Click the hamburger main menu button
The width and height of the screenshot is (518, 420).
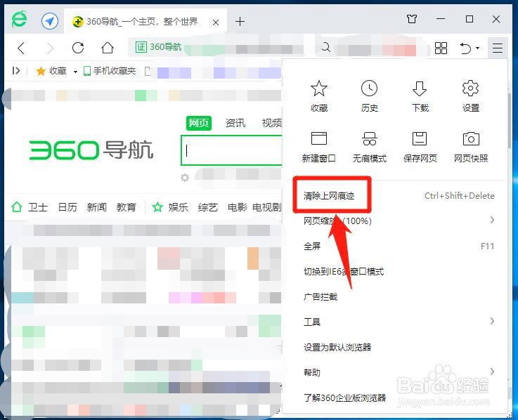[497, 48]
